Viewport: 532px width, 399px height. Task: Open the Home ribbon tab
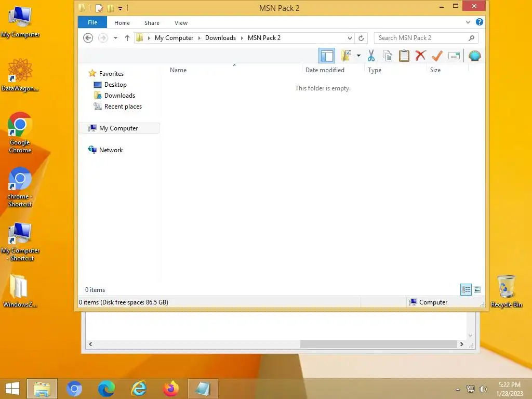point(122,23)
